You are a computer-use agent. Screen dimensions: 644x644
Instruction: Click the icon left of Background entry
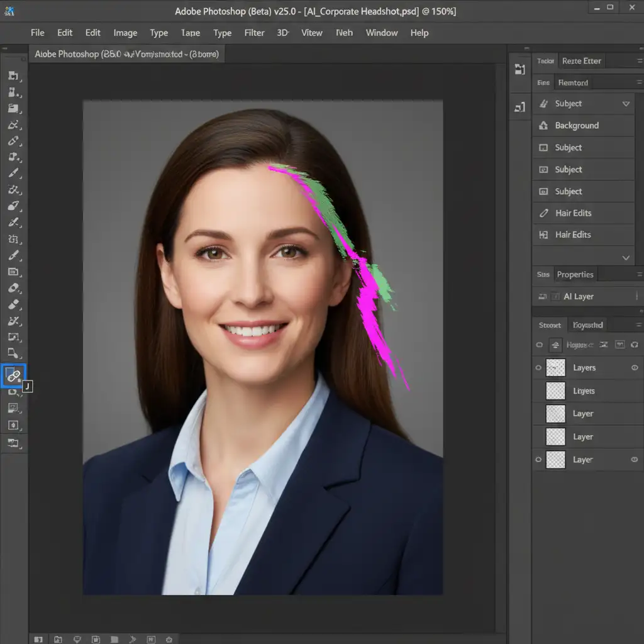point(544,126)
